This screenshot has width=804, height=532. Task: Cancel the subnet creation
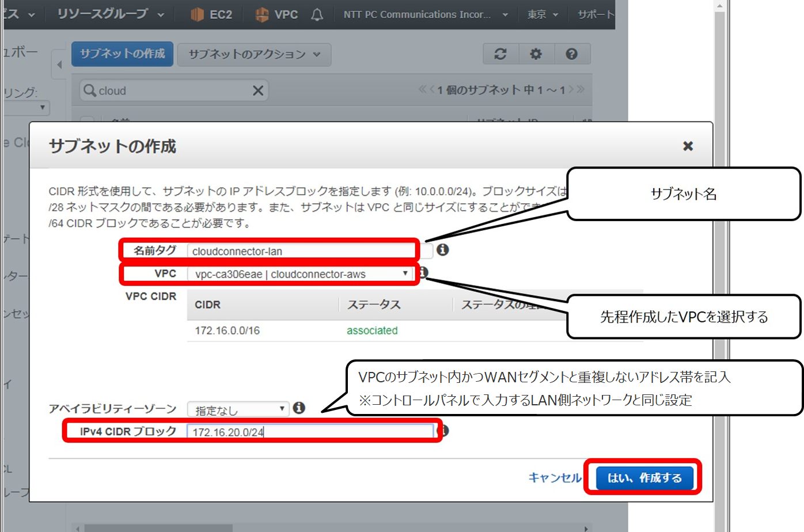555,477
